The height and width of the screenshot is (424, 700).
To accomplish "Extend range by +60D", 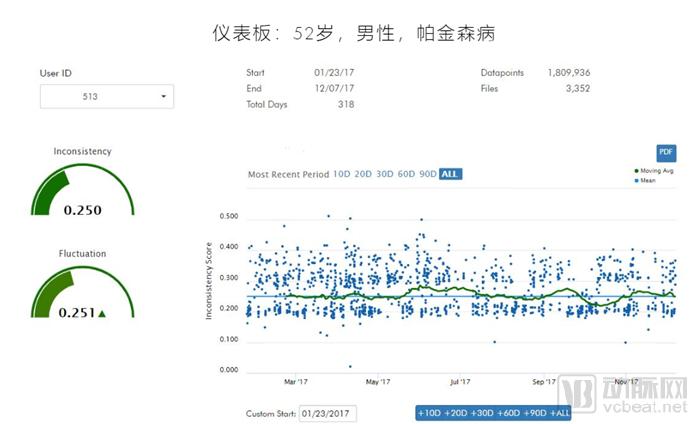I will tap(508, 413).
